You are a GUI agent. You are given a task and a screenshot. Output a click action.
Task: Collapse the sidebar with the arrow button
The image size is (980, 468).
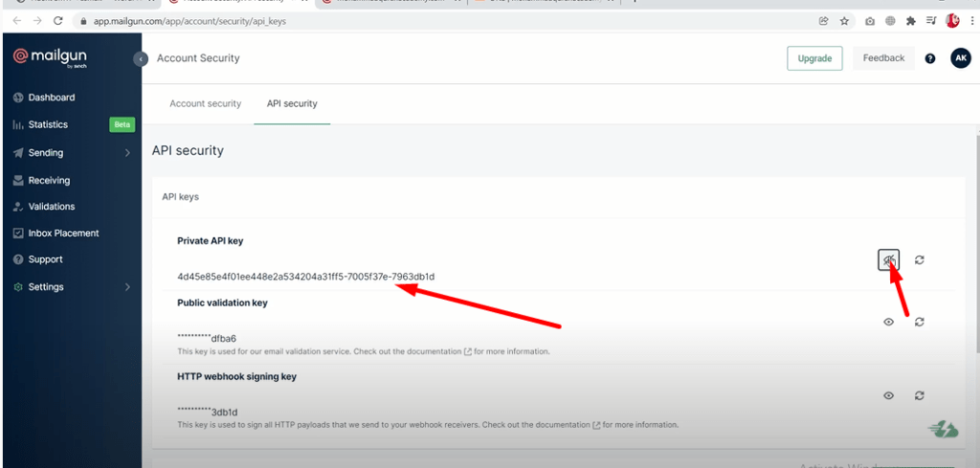pyautogui.click(x=141, y=58)
